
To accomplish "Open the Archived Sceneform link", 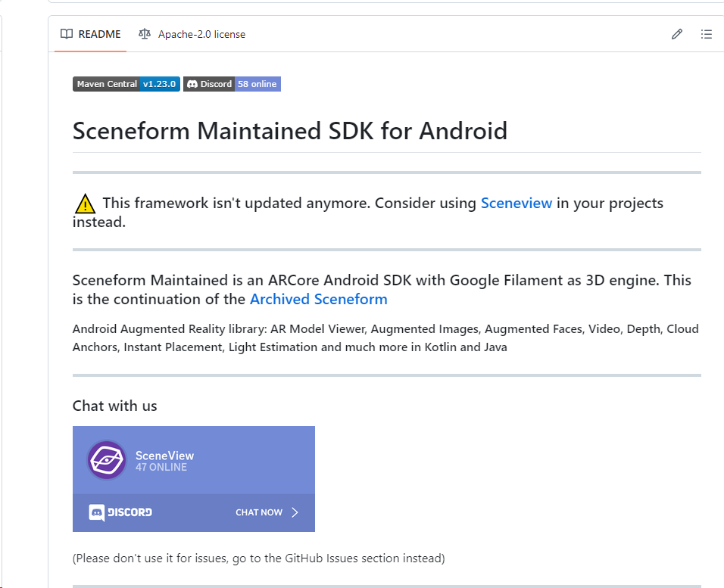I will 319,299.
